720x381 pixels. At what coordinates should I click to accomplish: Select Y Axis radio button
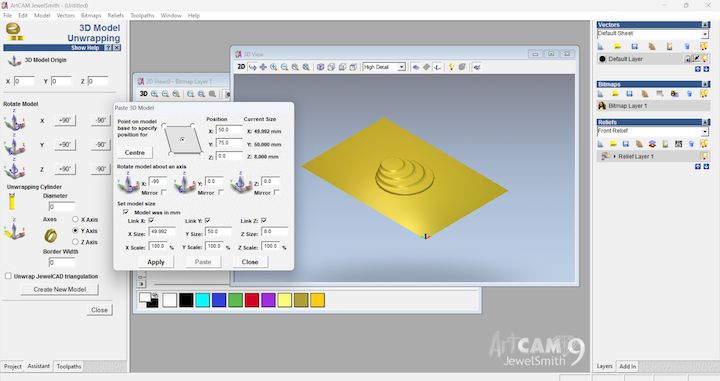tap(75, 230)
